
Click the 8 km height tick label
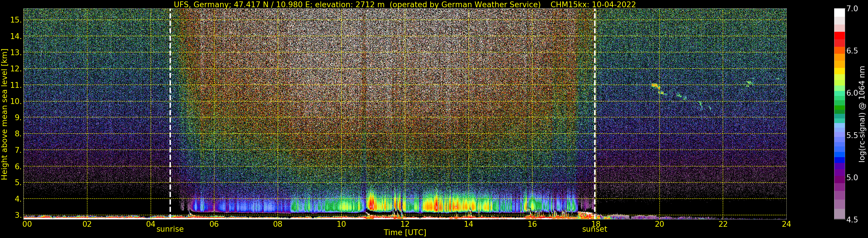18,134
